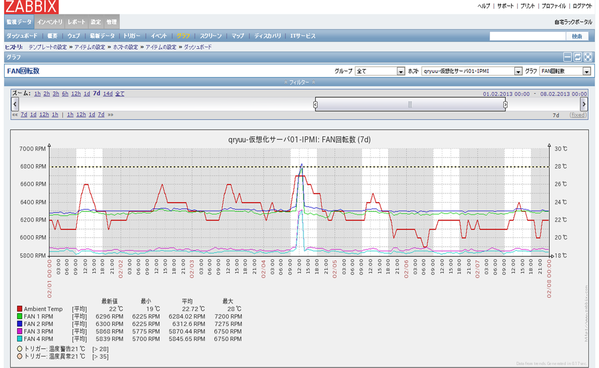This screenshot has height=368, width=599.
Task: Click the left arrow of time scrollbar
Action: (x=15, y=104)
